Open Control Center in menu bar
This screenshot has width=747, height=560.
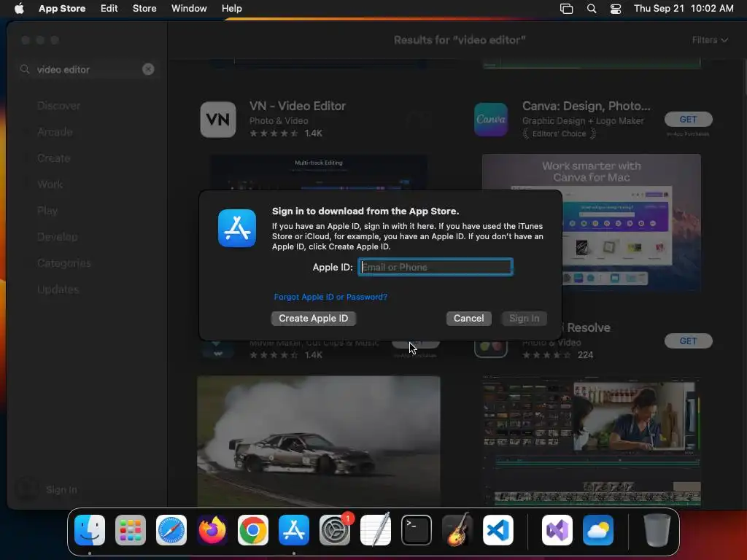[x=616, y=8]
